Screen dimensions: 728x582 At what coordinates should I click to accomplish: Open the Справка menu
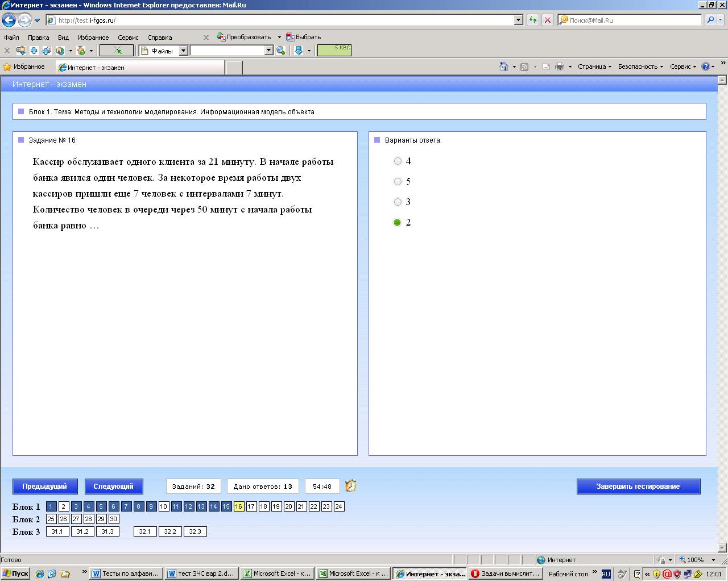160,38
